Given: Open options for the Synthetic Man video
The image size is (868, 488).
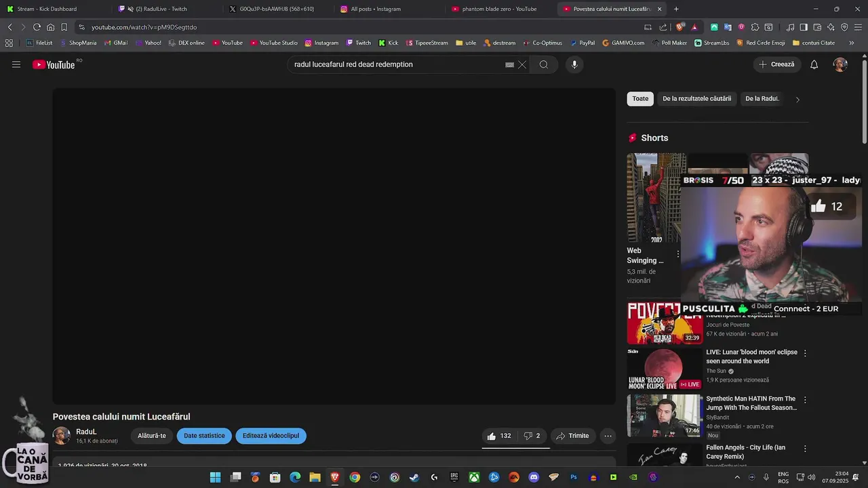Looking at the screenshot, I should (805, 400).
